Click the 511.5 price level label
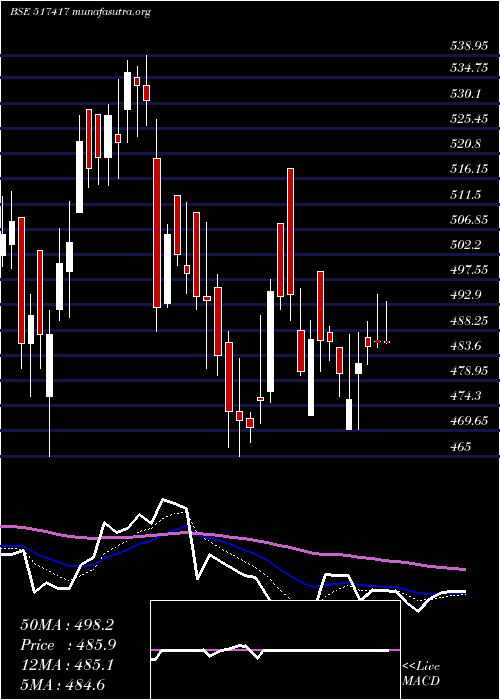Screen dimensions: 500x700 tap(464, 194)
